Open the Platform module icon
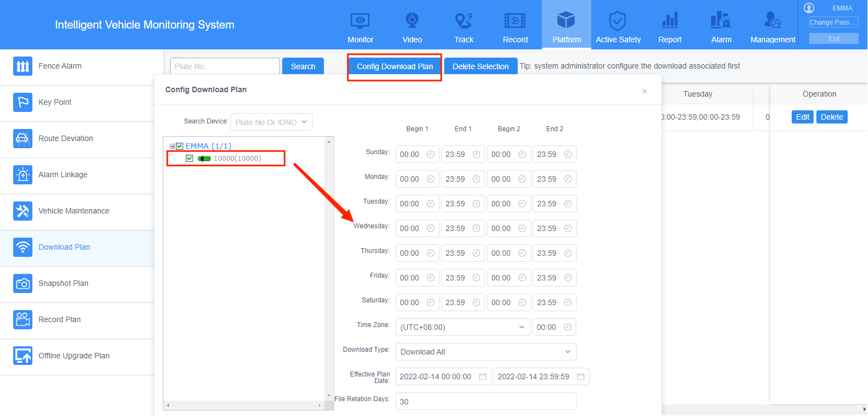Viewport: 868px width, 416px height. 566,21
